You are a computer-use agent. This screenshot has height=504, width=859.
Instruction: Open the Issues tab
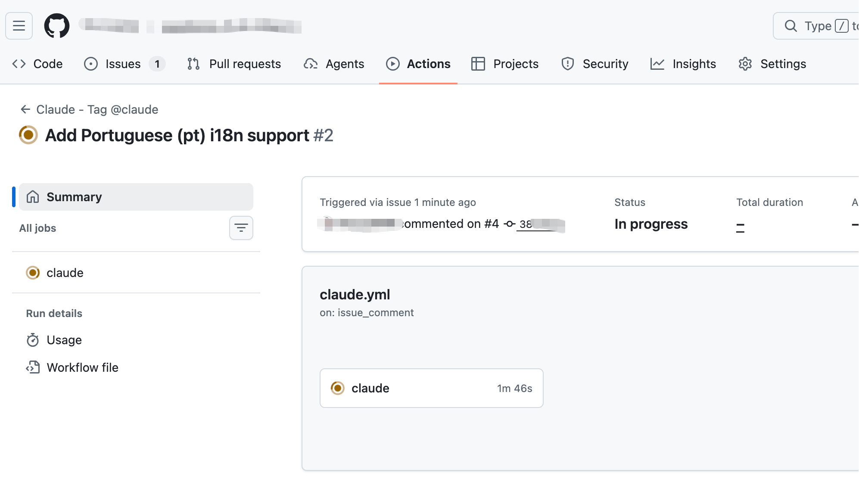pos(124,64)
